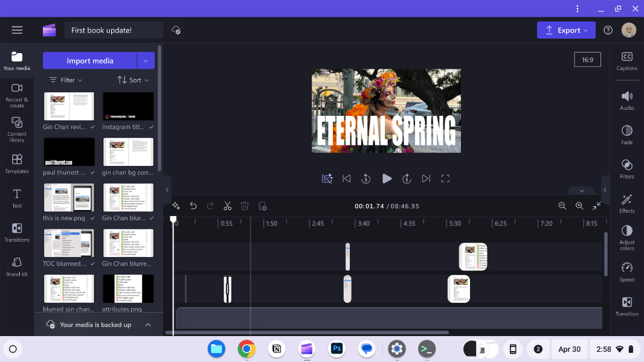Delete the selected clip with the trash icon
Image resolution: width=644 pixels, height=362 pixels.
coord(245,206)
